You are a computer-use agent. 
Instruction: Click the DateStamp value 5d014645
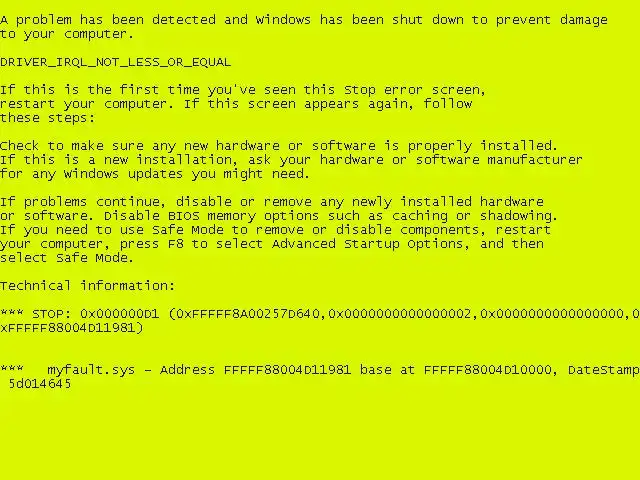point(40,384)
